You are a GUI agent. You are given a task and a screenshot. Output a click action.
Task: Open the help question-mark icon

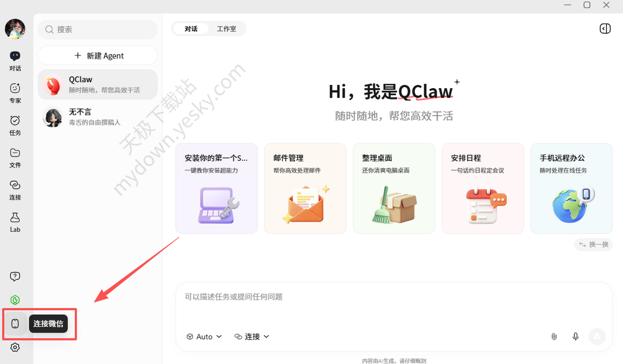(15, 276)
